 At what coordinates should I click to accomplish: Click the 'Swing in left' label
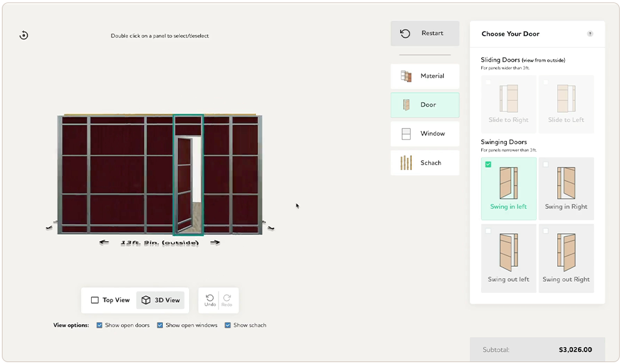(509, 206)
